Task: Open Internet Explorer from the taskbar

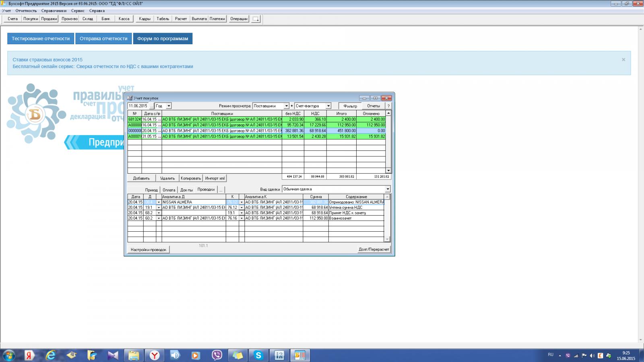Action: pos(51,355)
